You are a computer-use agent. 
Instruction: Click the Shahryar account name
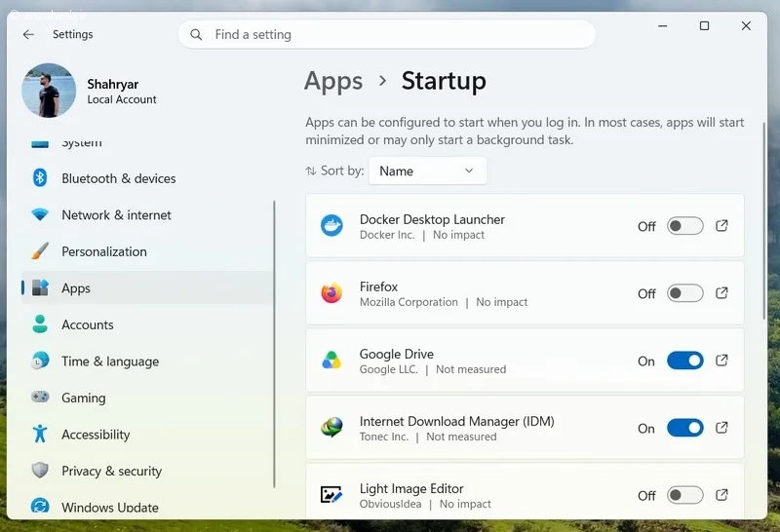[x=113, y=84]
